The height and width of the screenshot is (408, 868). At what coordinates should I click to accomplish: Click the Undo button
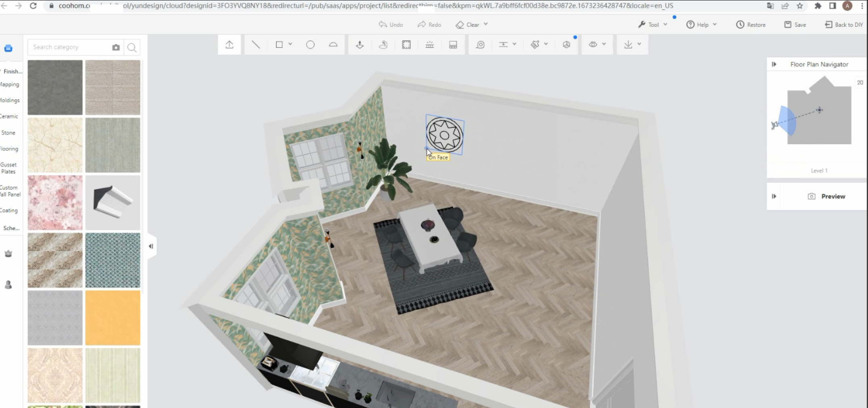[x=391, y=25]
